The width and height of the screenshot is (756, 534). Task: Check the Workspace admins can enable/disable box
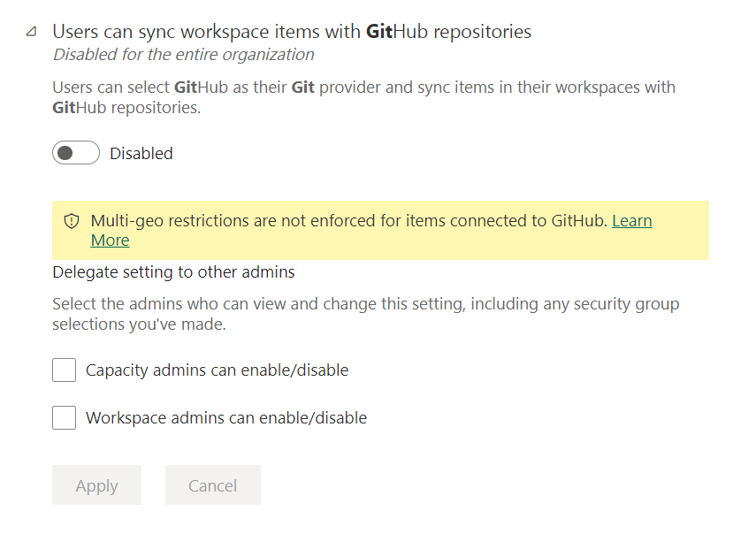click(x=64, y=417)
